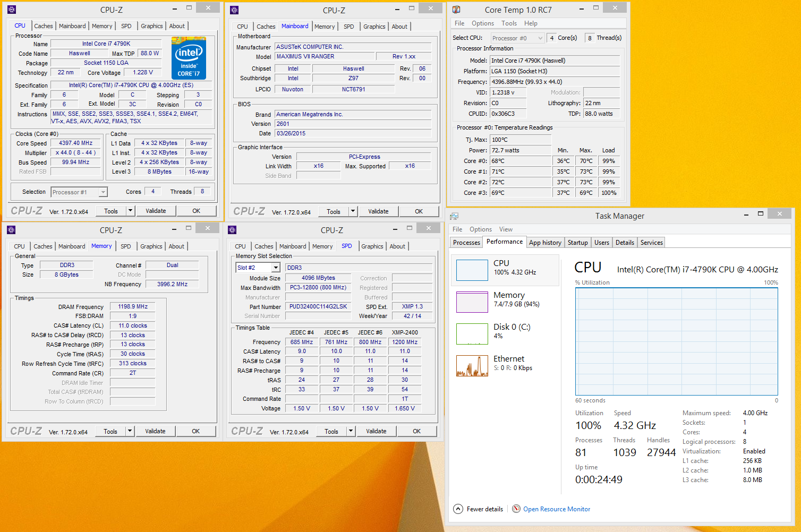
Task: Select the CPU mini graph thumbnail in Task Manager
Action: click(472, 270)
